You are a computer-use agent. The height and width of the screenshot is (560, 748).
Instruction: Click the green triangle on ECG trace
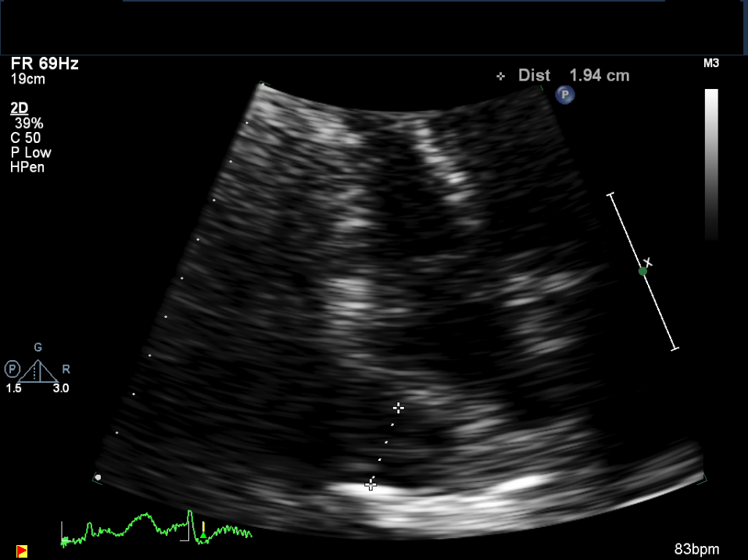[203, 536]
